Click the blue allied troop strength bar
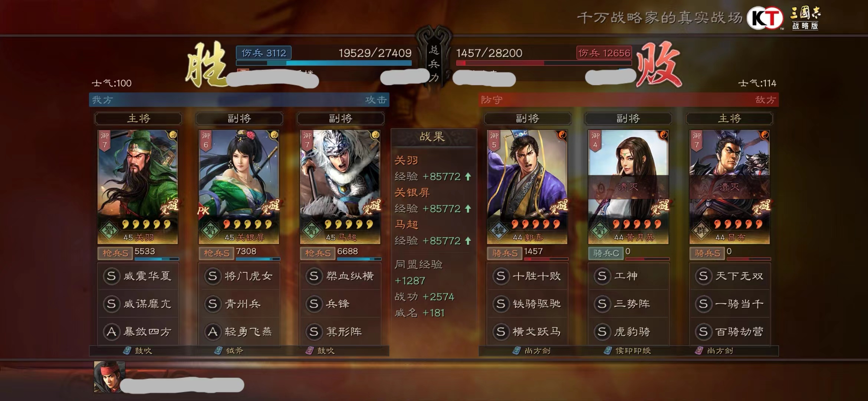 pyautogui.click(x=324, y=63)
